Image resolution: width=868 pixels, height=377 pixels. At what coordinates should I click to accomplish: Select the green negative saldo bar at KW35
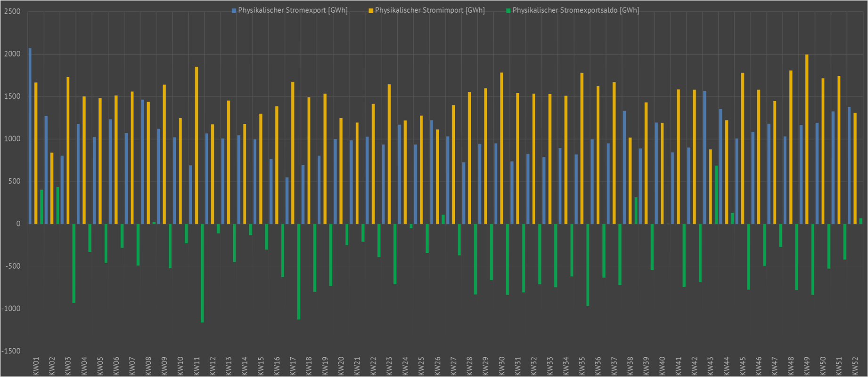click(588, 265)
